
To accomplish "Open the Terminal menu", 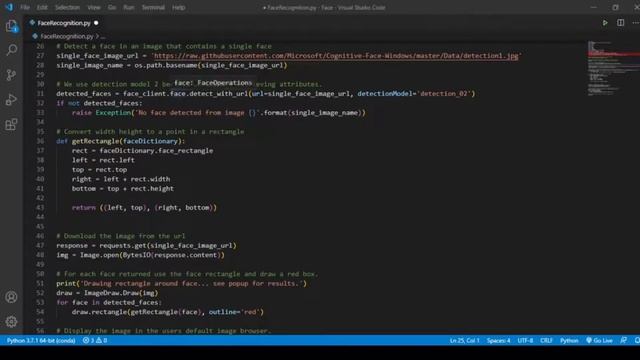I will 153,7.
